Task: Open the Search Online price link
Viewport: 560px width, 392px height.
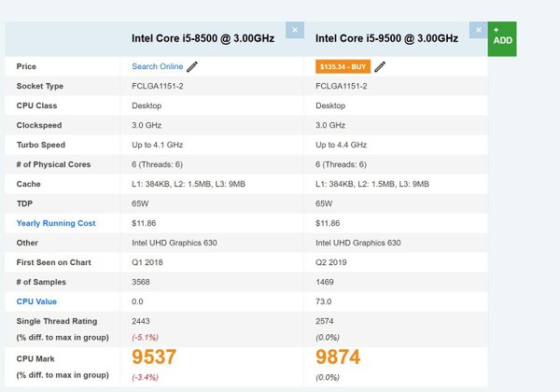Action: click(x=157, y=66)
